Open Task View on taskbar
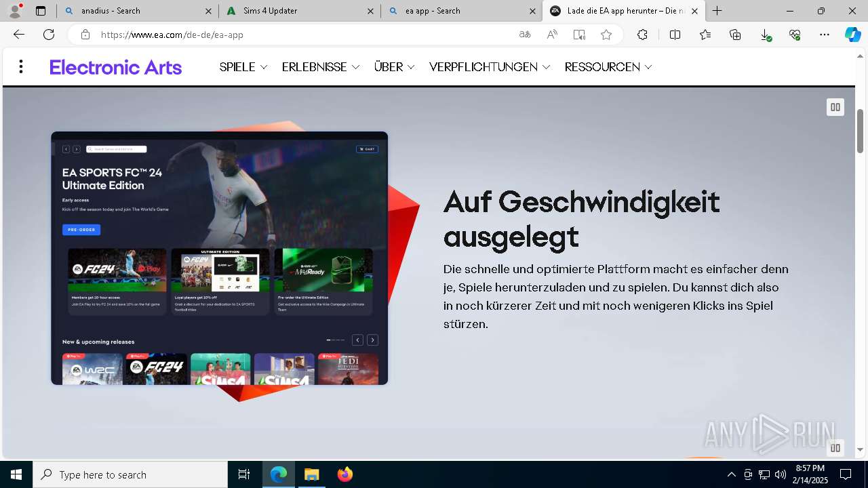Image resolution: width=868 pixels, height=488 pixels. tap(244, 474)
